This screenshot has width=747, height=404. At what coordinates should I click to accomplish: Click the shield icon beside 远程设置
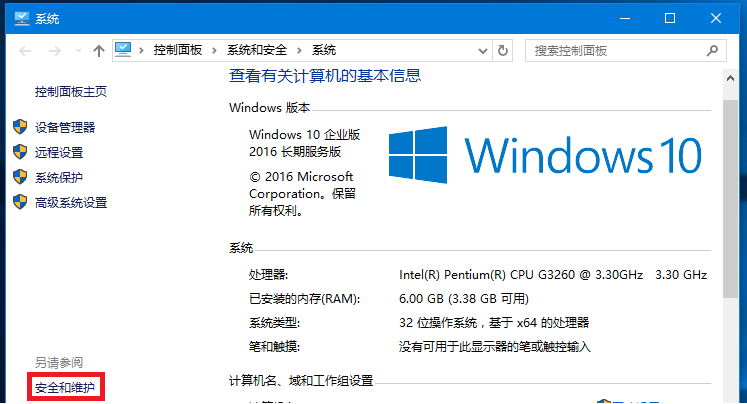[20, 152]
